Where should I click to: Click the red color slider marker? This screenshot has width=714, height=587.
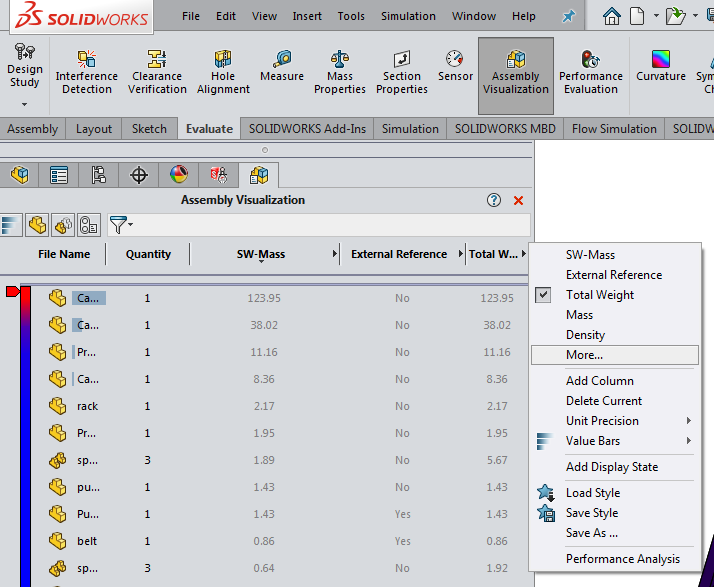pos(13,291)
